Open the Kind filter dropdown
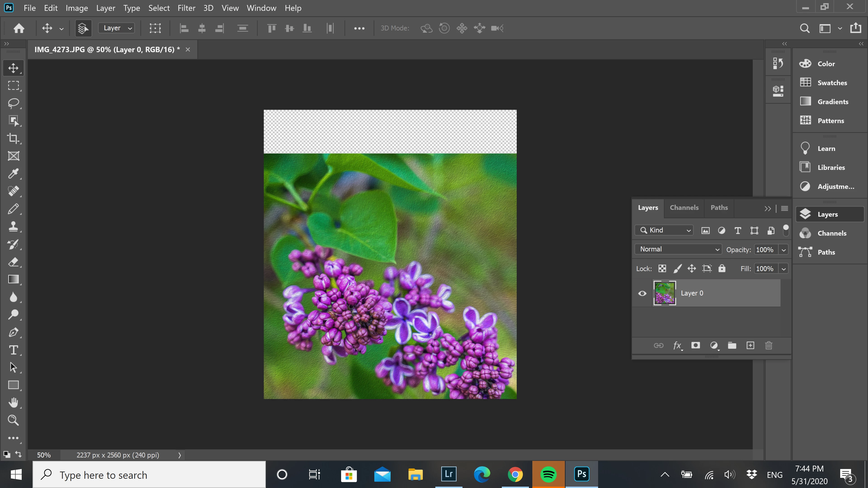This screenshot has width=868, height=488. coord(664,230)
